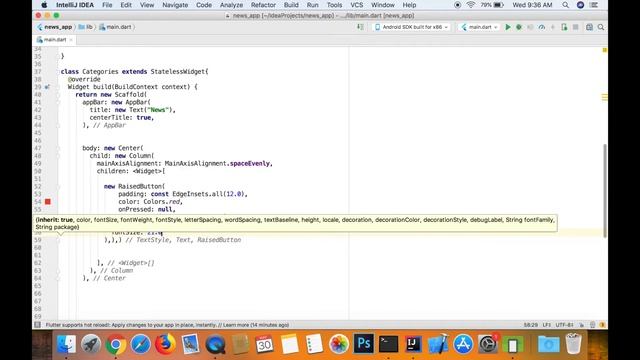Open Project Structure icon in toolbar
Screen dimensions: 640x360
(x=589, y=27)
